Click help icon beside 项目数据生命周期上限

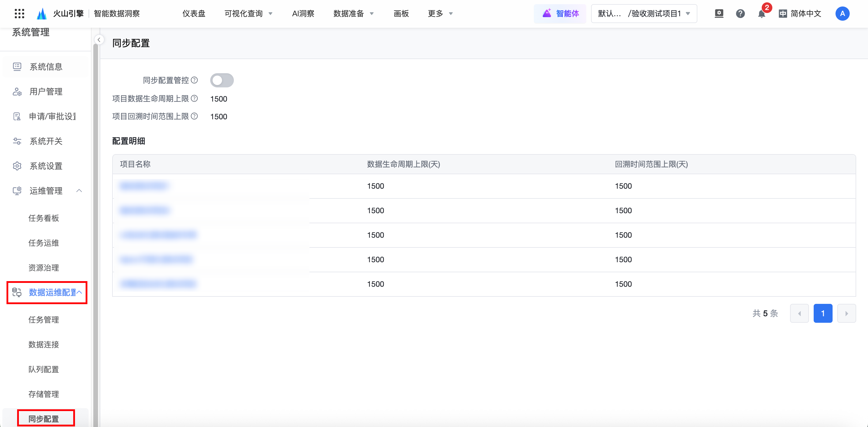coord(195,98)
